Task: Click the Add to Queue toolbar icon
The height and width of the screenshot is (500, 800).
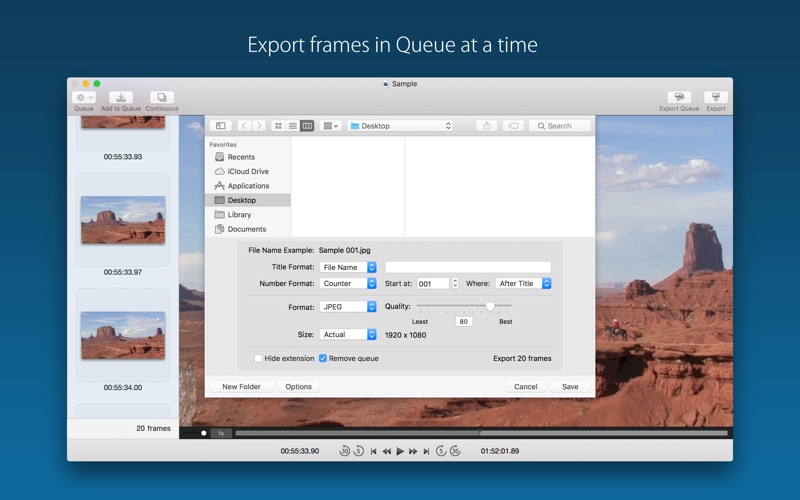Action: [x=120, y=98]
